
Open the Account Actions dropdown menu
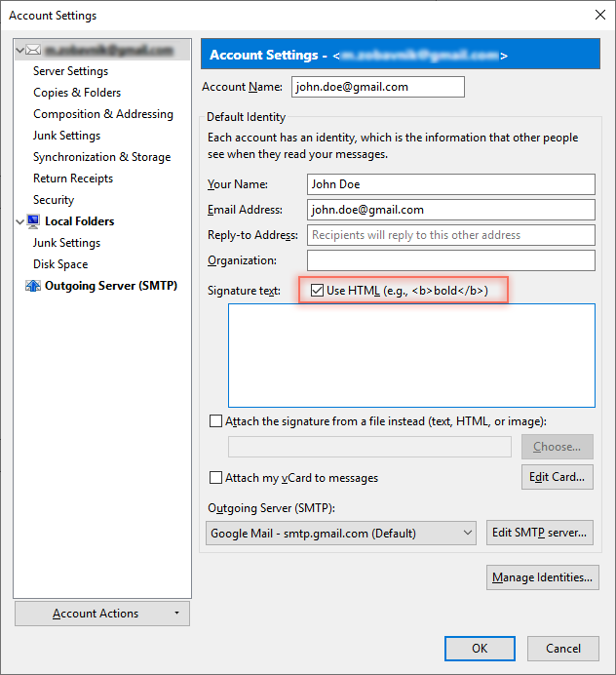(x=102, y=614)
